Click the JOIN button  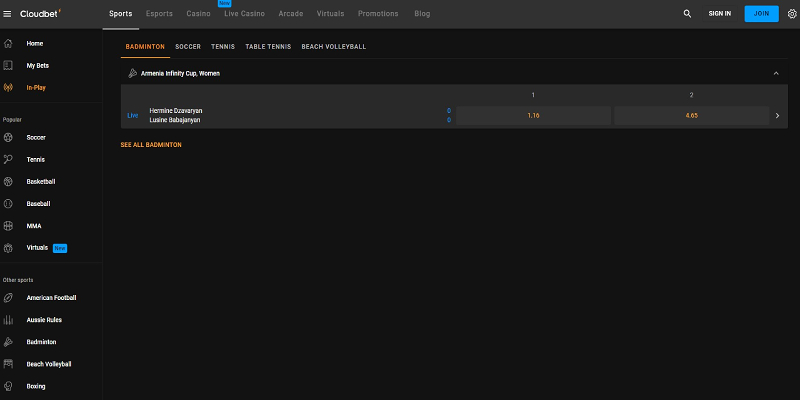[x=761, y=14]
